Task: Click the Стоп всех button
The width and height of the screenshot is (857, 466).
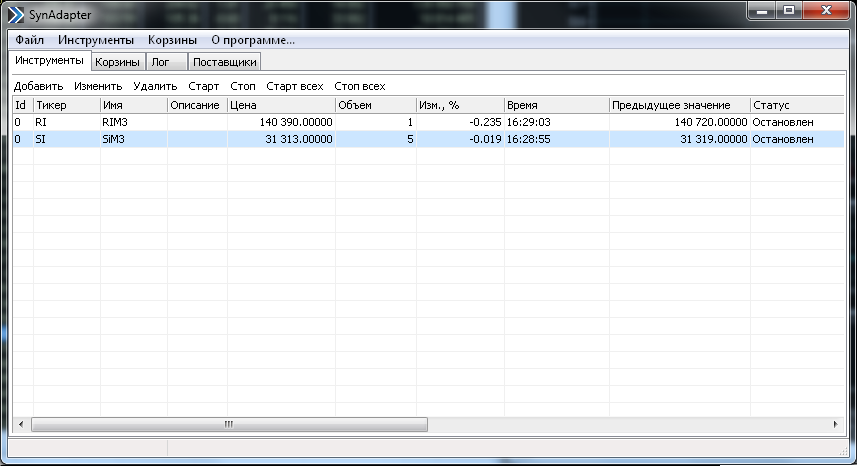Action: [x=360, y=86]
